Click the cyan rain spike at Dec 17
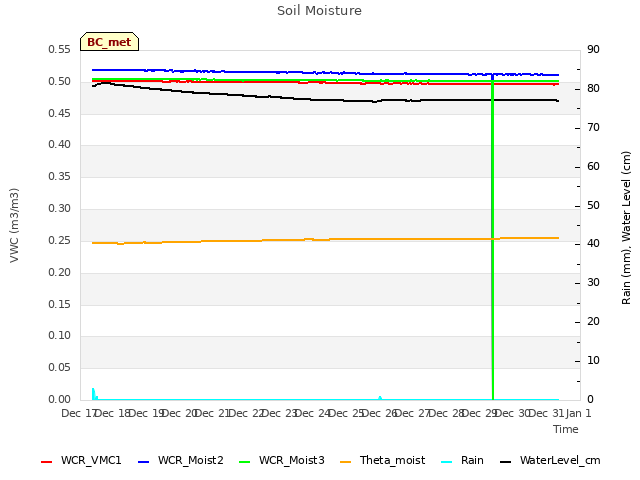Screen dimensions: 640x480 pyautogui.click(x=93, y=393)
